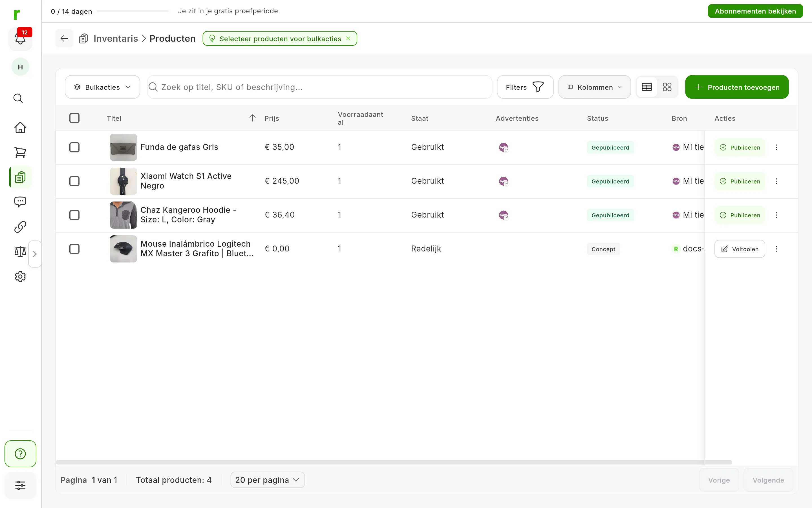Switch to grid card view
This screenshot has height=508, width=812.
pyautogui.click(x=667, y=87)
